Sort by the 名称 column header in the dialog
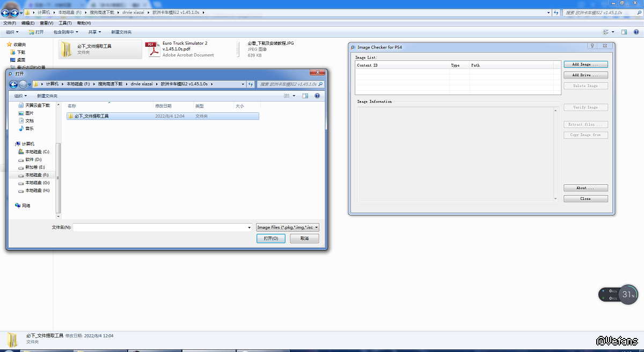The image size is (644, 352). click(109, 106)
